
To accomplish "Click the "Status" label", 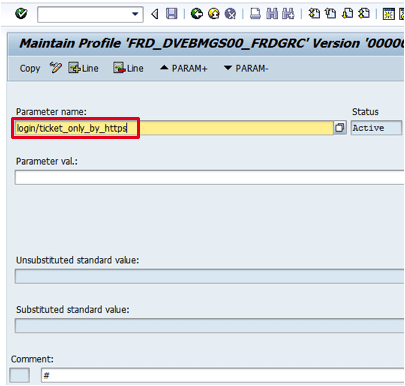I will coord(365,112).
